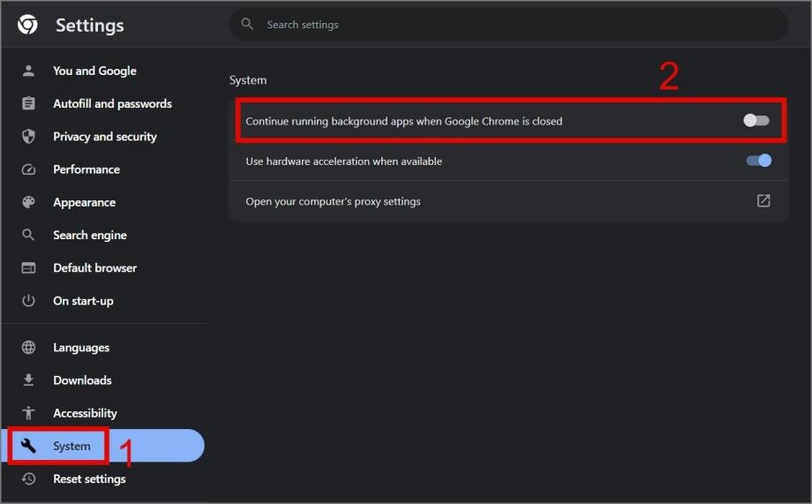Image resolution: width=812 pixels, height=504 pixels.
Task: Click the Search settings input field
Action: tap(508, 25)
